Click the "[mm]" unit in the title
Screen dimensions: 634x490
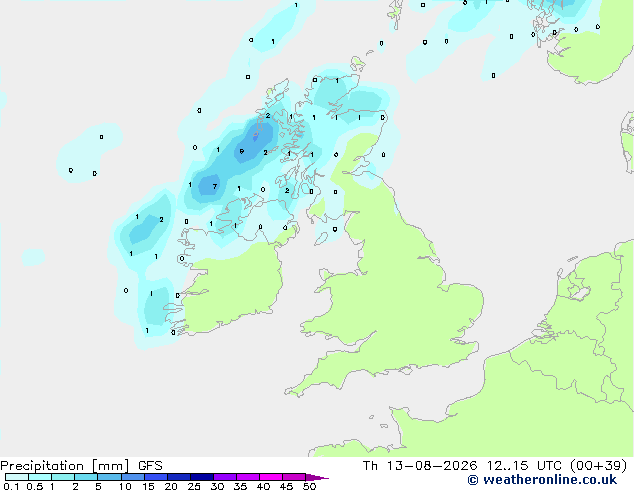[111, 466]
